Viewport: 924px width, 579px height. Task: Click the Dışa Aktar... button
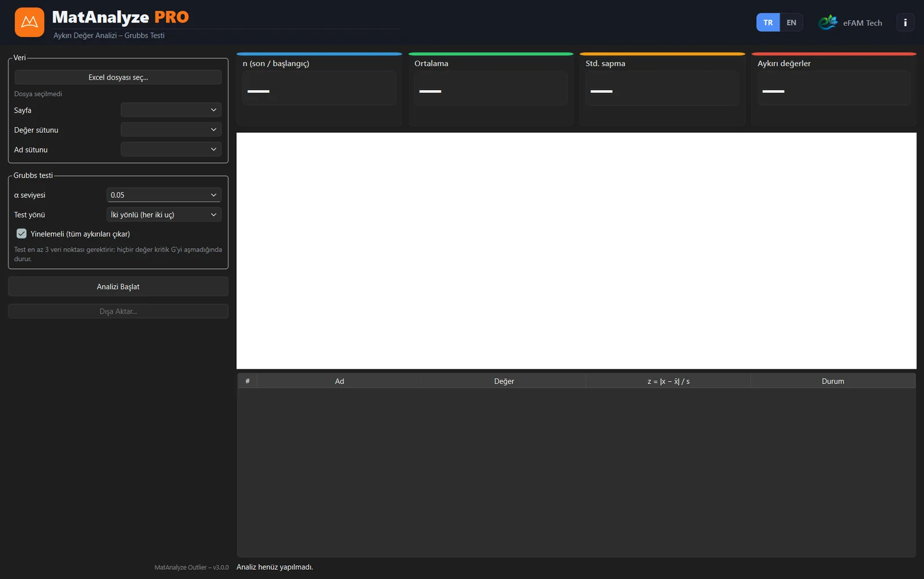tap(118, 311)
